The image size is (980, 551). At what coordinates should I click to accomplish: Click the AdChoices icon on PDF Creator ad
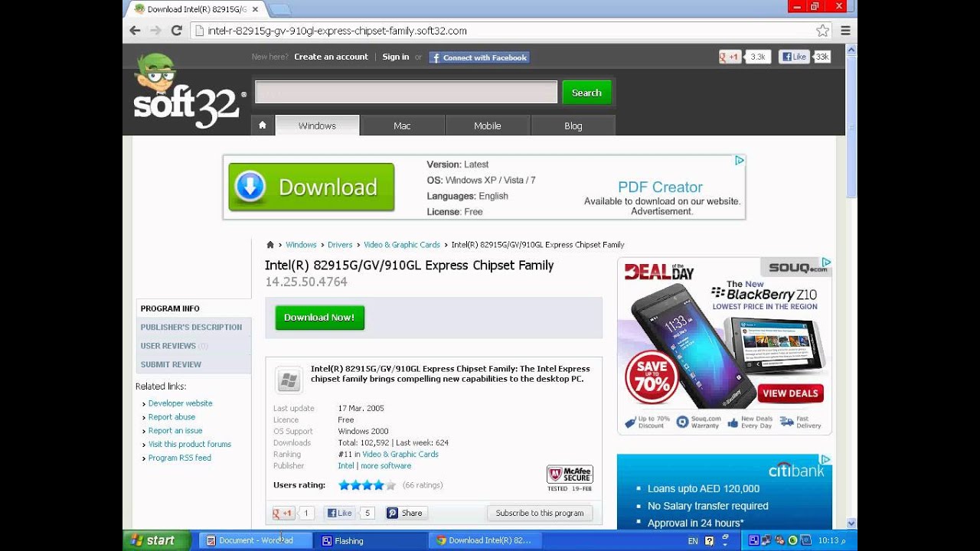740,161
